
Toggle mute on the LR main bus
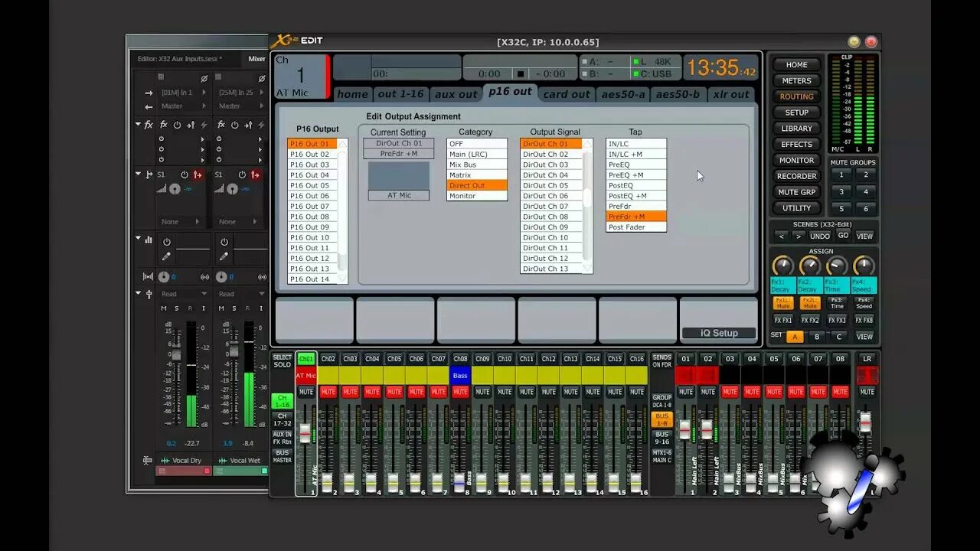867,392
